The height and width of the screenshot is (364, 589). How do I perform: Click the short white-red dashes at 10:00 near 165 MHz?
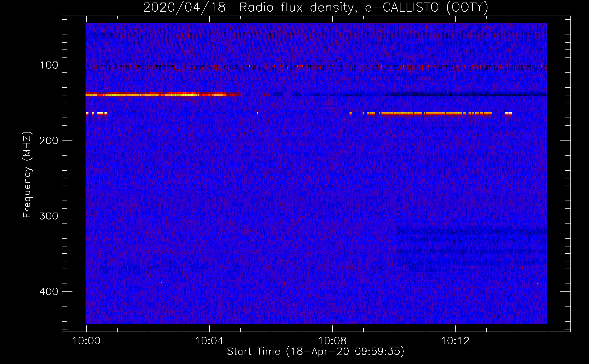[x=97, y=114]
